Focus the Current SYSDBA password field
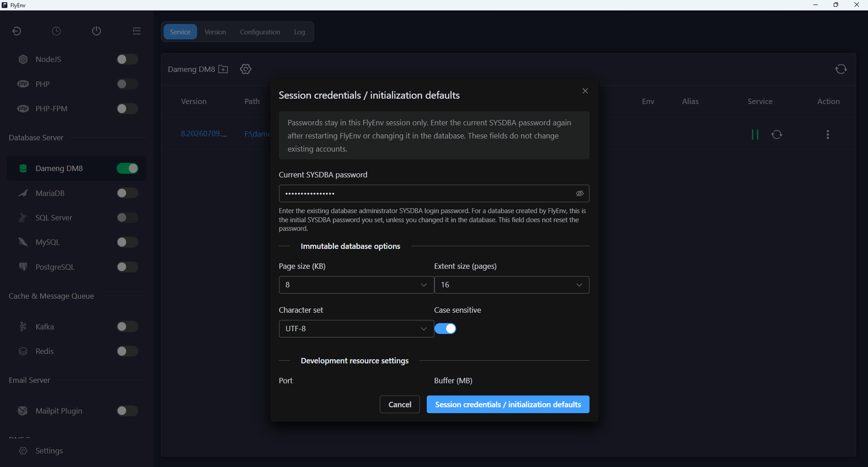The width and height of the screenshot is (868, 467). 434,193
